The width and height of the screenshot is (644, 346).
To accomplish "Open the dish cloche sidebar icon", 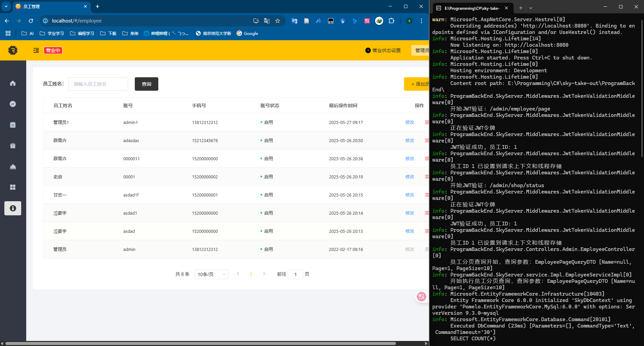I will (13, 167).
